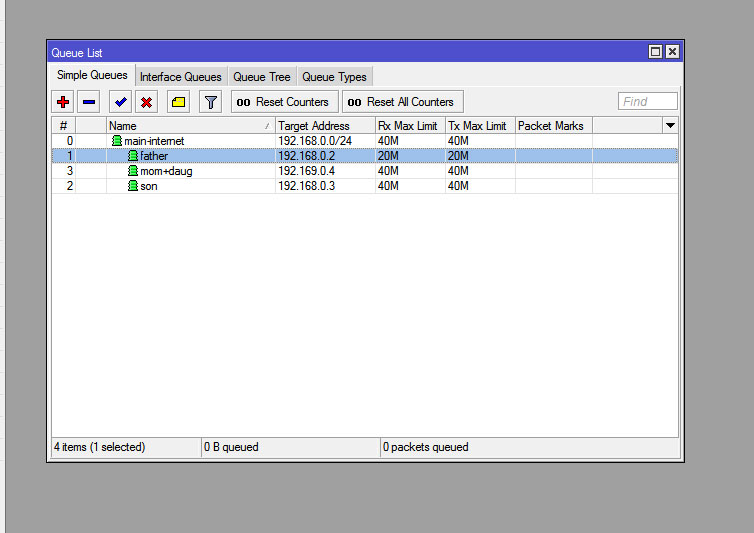The width and height of the screenshot is (754, 533).
Task: Click the mom+daug queue icon
Action: point(132,171)
